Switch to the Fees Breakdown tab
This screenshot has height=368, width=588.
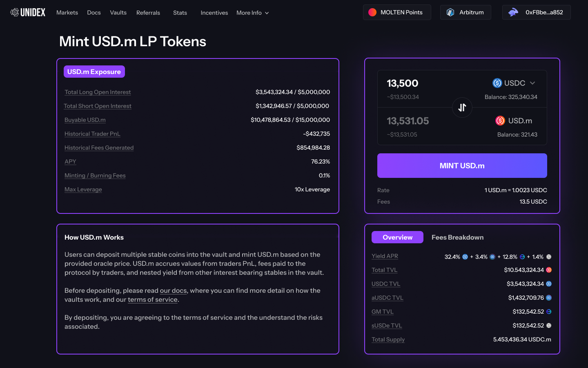[x=457, y=237]
